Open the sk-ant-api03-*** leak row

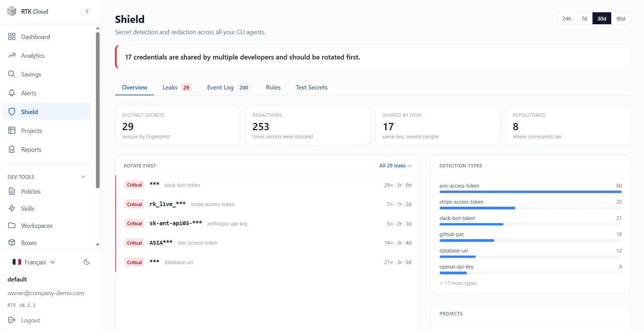(x=268, y=223)
